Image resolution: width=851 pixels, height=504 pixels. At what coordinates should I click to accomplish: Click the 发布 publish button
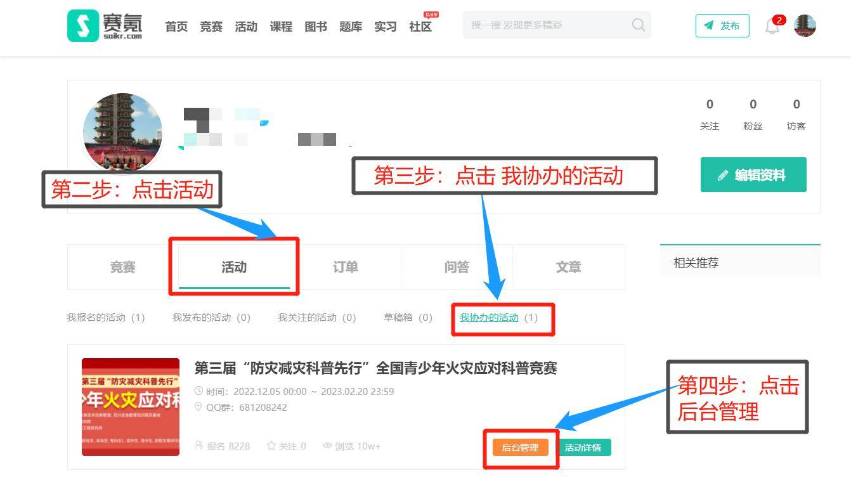tap(722, 26)
